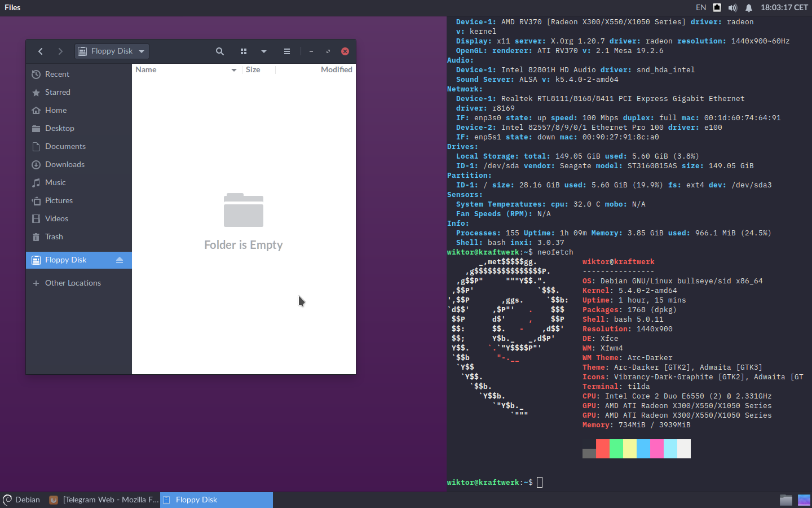Screen dimensions: 812x508
Task: Close the Floppy Disk window
Action: pyautogui.click(x=345, y=51)
